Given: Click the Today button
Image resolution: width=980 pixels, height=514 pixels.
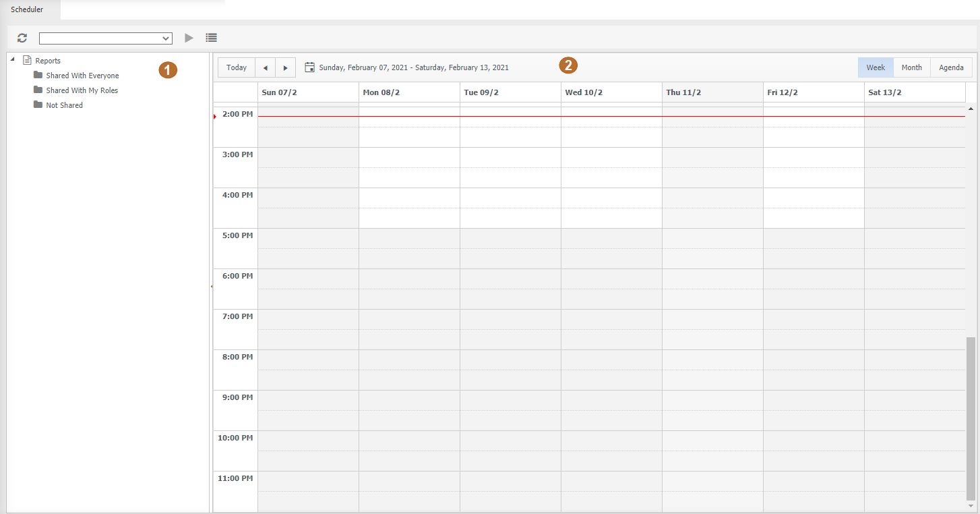Looking at the screenshot, I should [237, 67].
